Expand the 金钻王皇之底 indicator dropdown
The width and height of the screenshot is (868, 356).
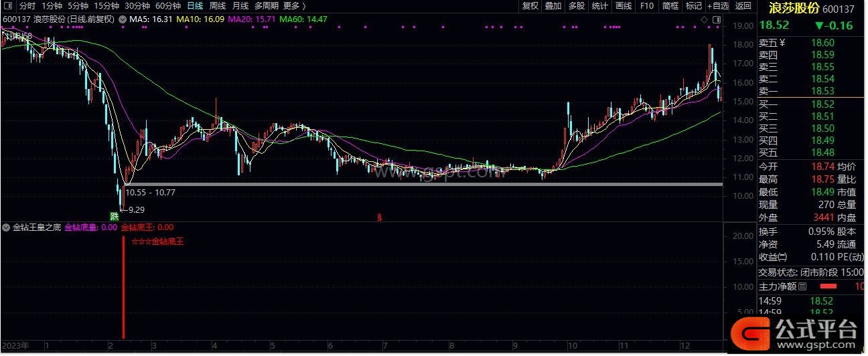(x=7, y=228)
